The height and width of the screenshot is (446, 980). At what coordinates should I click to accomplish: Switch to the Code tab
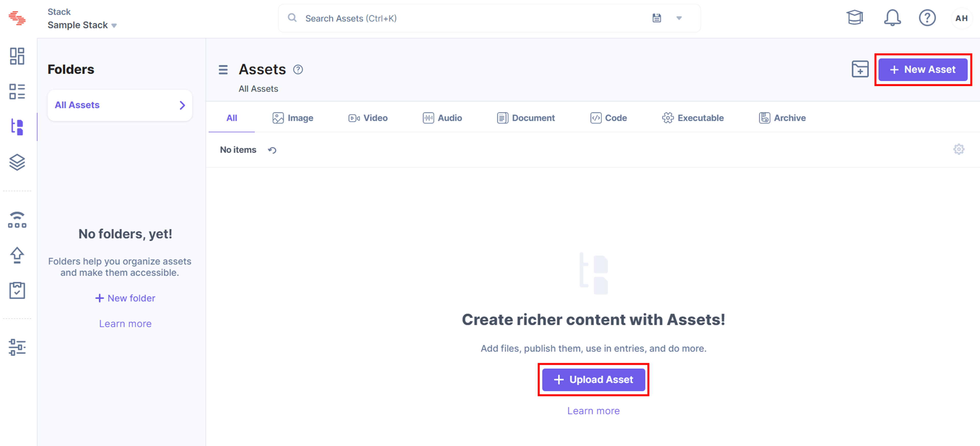click(608, 118)
